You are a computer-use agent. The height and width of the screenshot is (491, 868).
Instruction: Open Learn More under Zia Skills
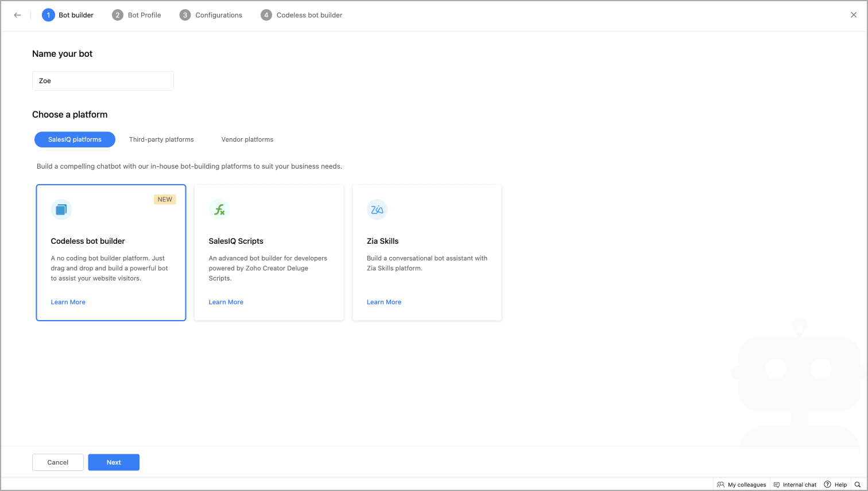pos(384,302)
